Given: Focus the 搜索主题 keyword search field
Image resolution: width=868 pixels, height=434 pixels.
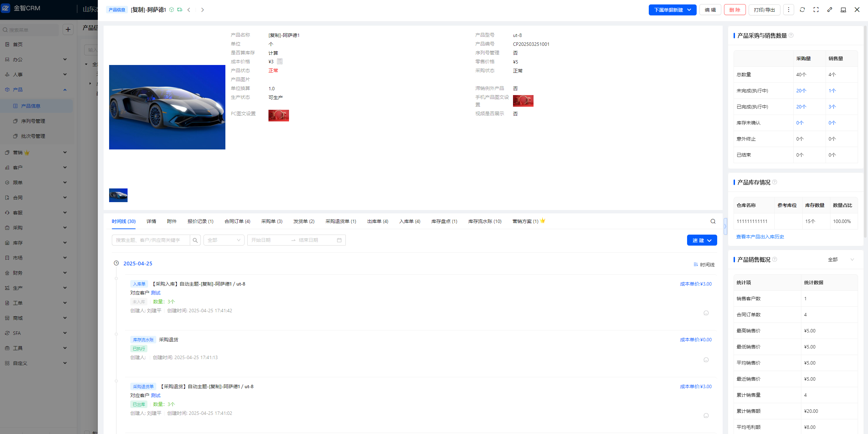Looking at the screenshot, I should pos(151,240).
